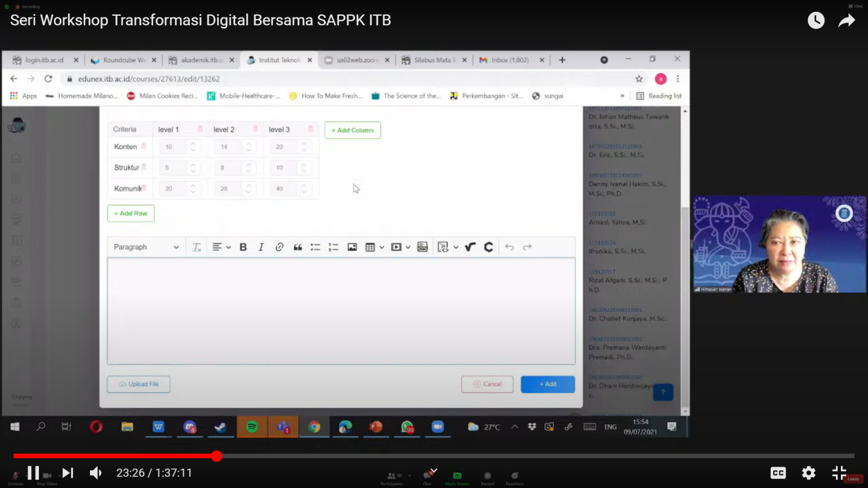The image size is (868, 488).
Task: Undo the last editor action
Action: tap(509, 247)
